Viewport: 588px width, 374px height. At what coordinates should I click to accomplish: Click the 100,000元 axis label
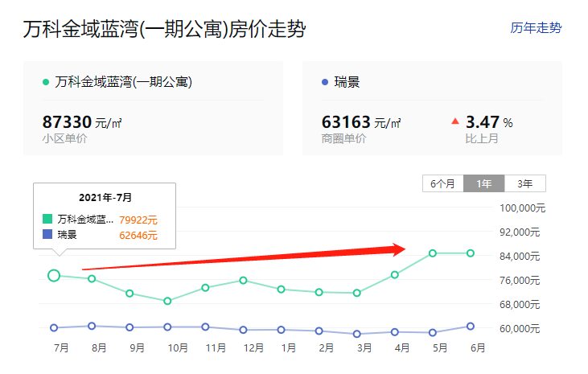pos(522,208)
